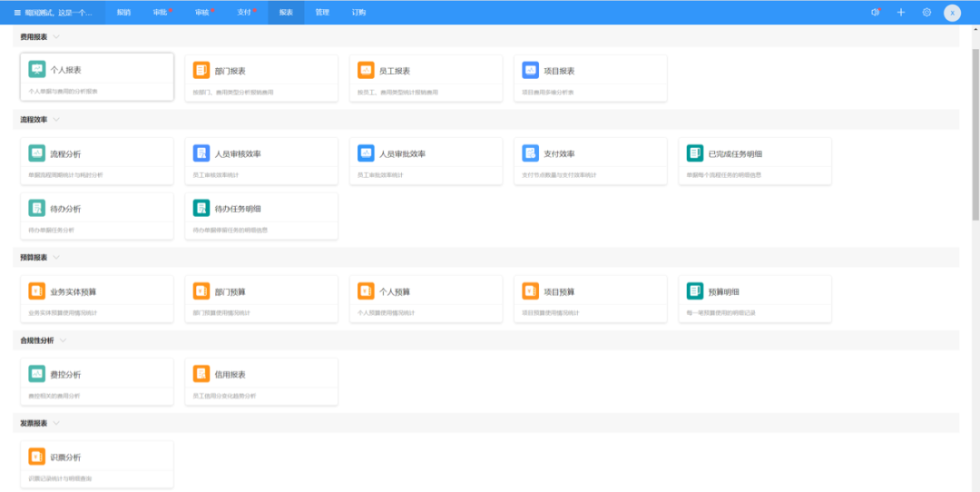Click the 预算明细 teal icon

click(x=695, y=291)
